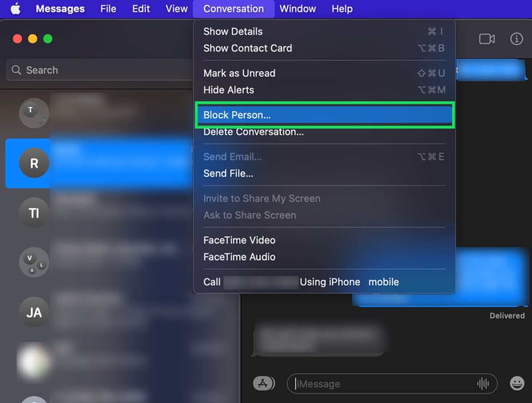Open the App Store apps button beside iMessage field
The height and width of the screenshot is (403, 532).
(x=264, y=383)
